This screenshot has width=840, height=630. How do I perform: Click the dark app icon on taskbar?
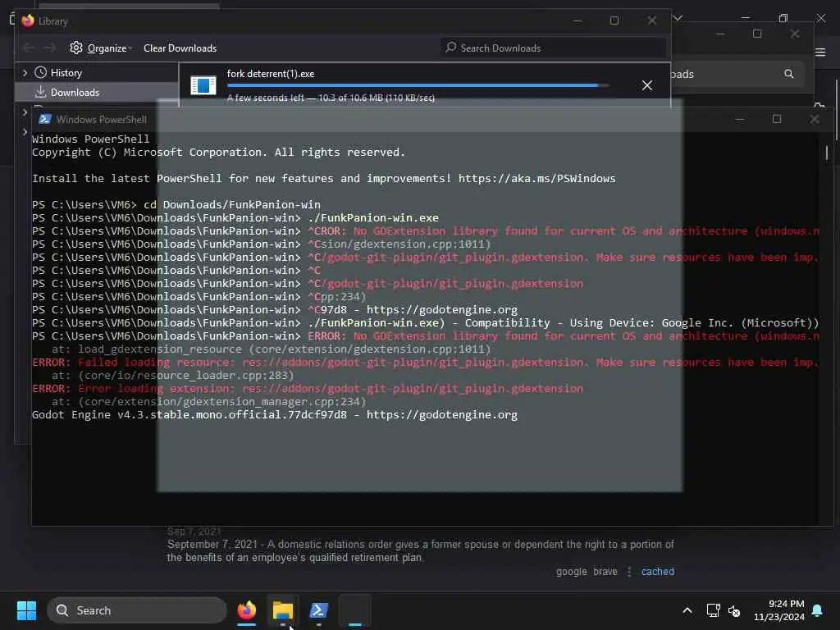pos(354,610)
